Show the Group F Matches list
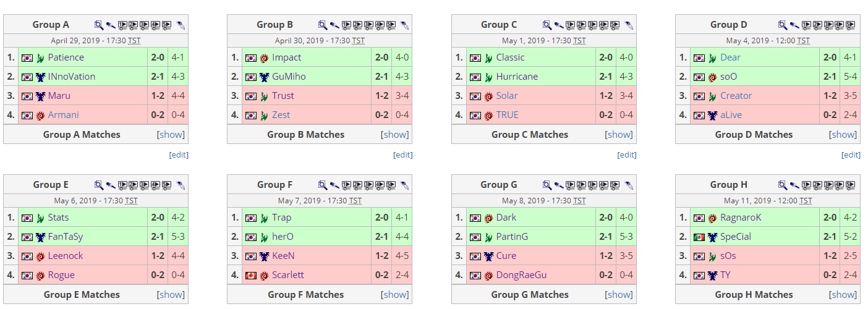The height and width of the screenshot is (309, 868). [x=395, y=295]
